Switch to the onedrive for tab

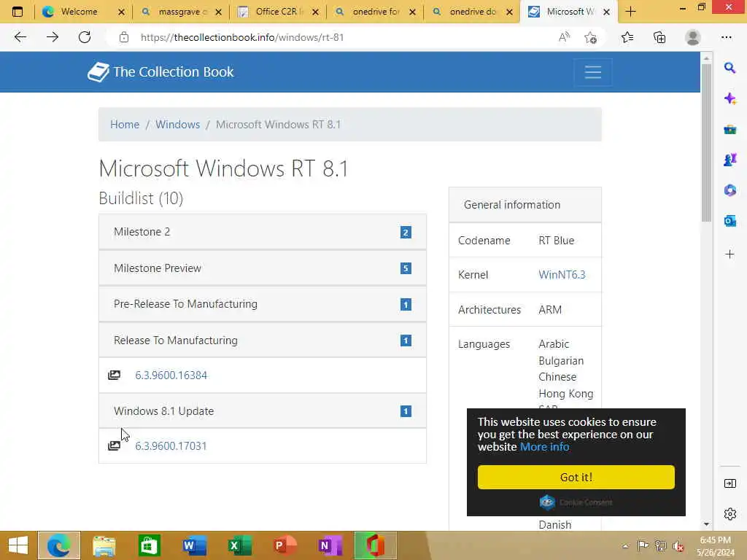pyautogui.click(x=376, y=12)
